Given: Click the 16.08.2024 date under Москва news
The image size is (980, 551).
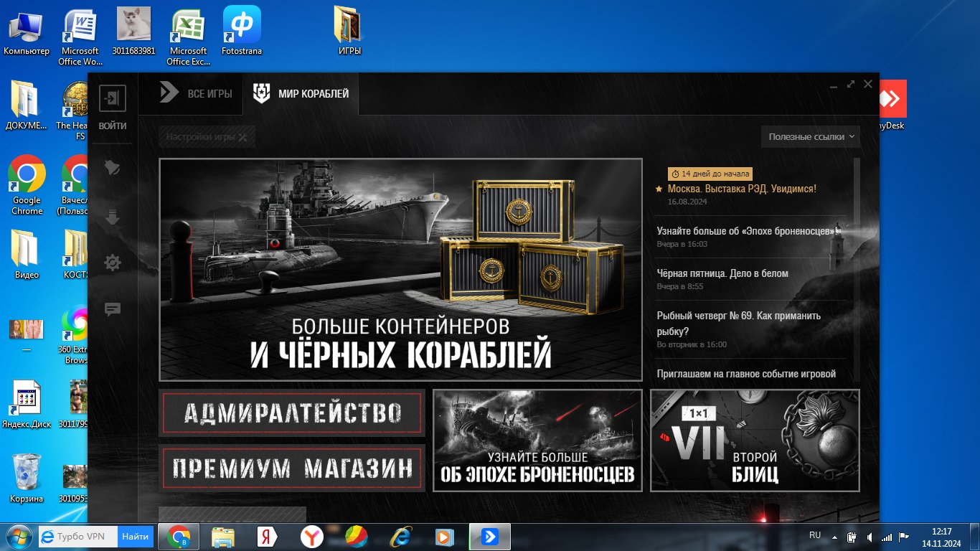Looking at the screenshot, I should (x=687, y=202).
